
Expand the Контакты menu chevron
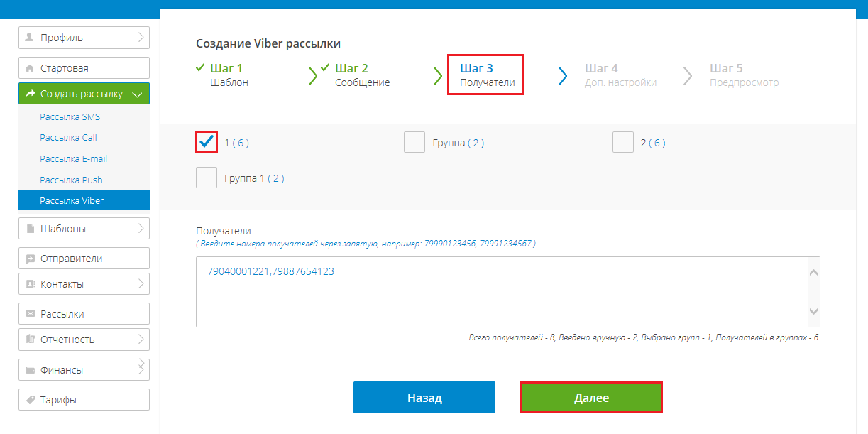pyautogui.click(x=141, y=283)
